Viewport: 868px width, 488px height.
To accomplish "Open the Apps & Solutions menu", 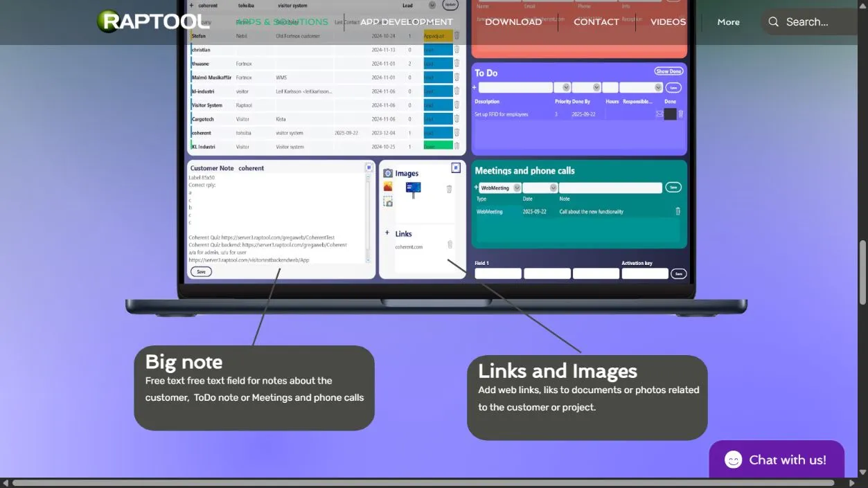I will click(283, 21).
